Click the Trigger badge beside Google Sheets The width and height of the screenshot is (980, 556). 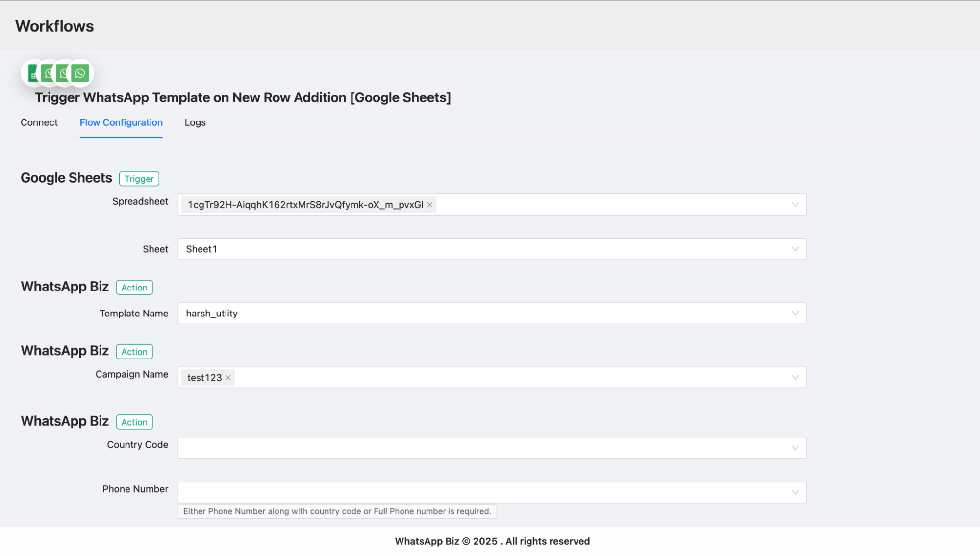click(139, 179)
